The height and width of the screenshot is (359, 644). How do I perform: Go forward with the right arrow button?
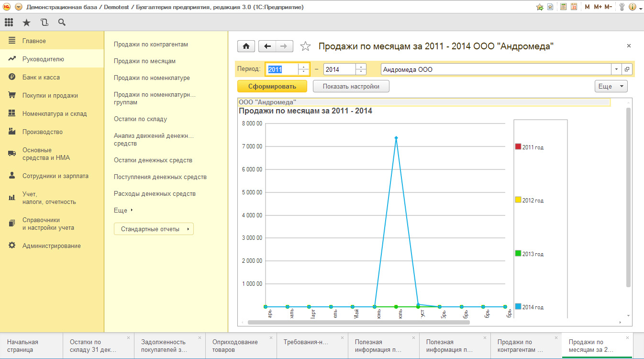click(x=284, y=46)
